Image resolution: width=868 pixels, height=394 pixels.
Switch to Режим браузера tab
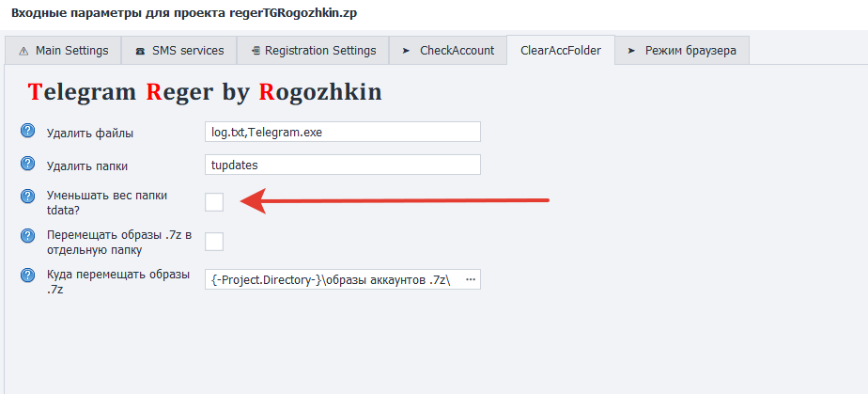[682, 51]
